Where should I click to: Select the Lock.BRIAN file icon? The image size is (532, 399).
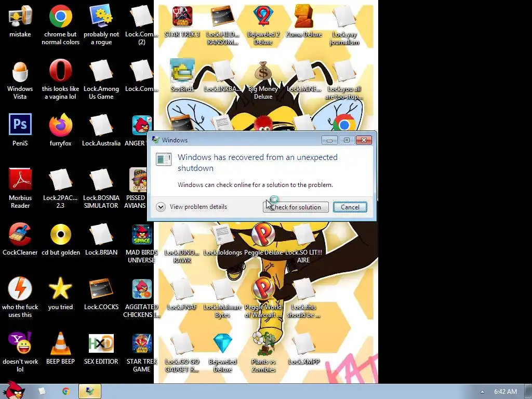(101, 234)
